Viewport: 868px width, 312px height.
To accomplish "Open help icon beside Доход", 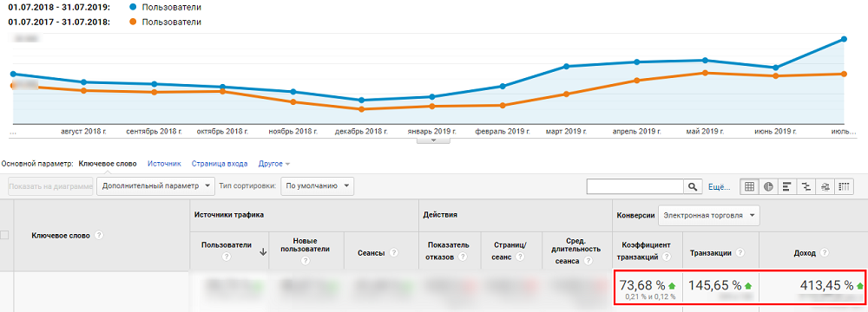I will pos(825,252).
